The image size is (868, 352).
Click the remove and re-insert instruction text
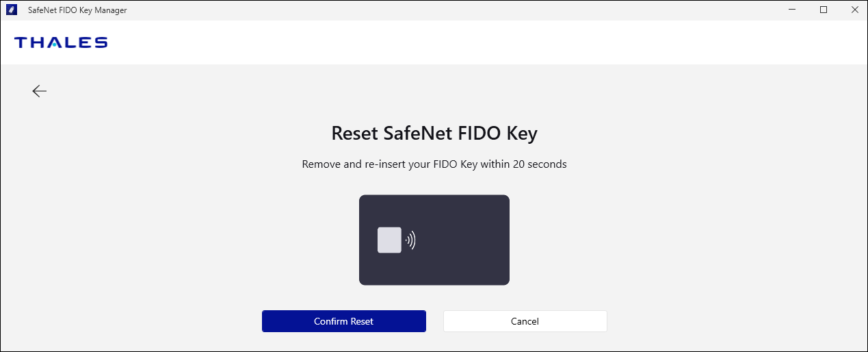pyautogui.click(x=434, y=164)
